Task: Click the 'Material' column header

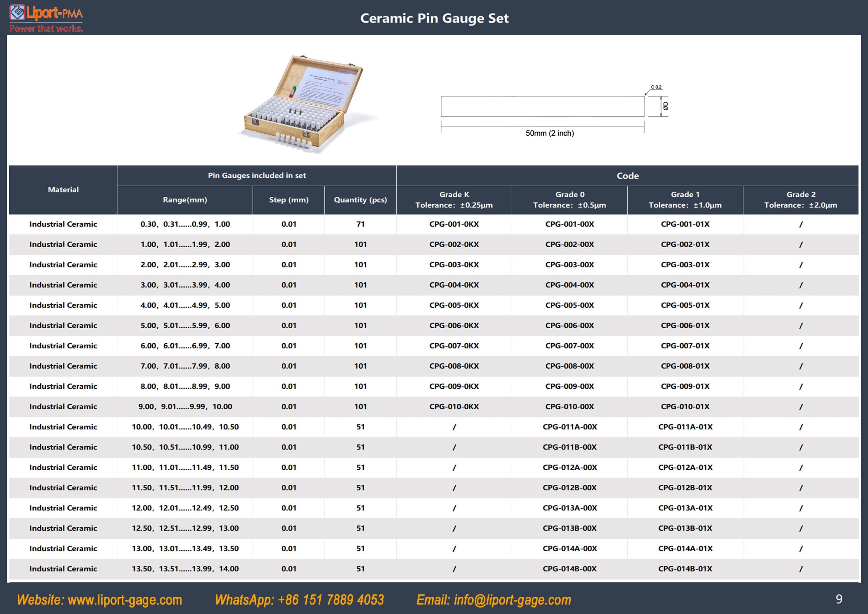Action: point(63,190)
